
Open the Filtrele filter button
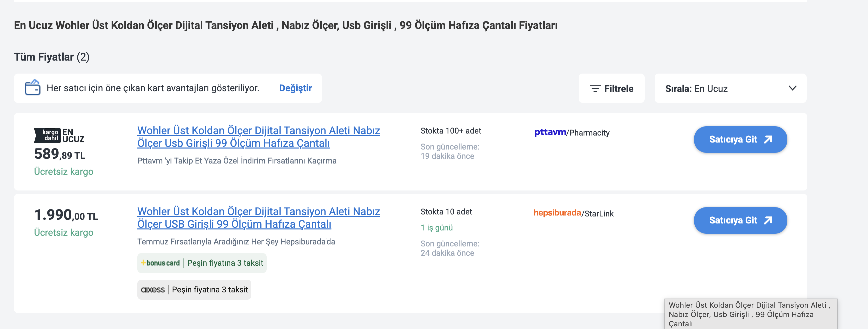(x=611, y=88)
